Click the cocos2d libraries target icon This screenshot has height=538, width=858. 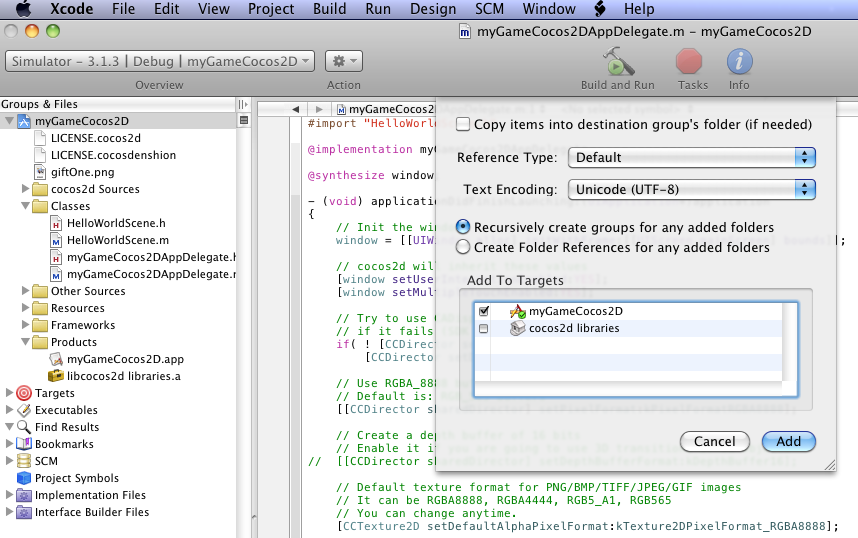[518, 328]
